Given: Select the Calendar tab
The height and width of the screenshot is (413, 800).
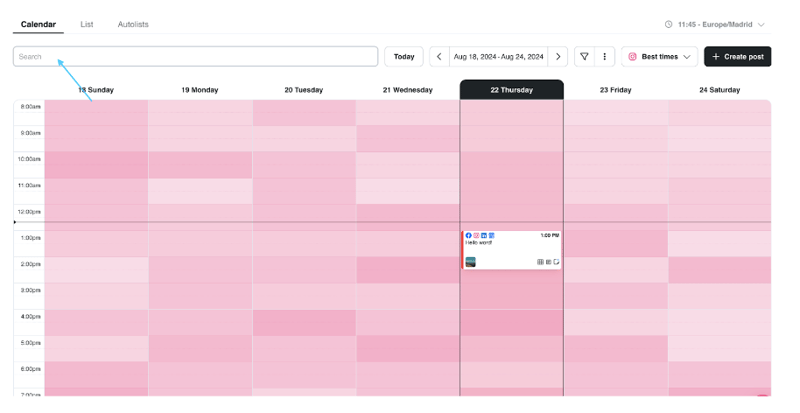Looking at the screenshot, I should point(38,24).
